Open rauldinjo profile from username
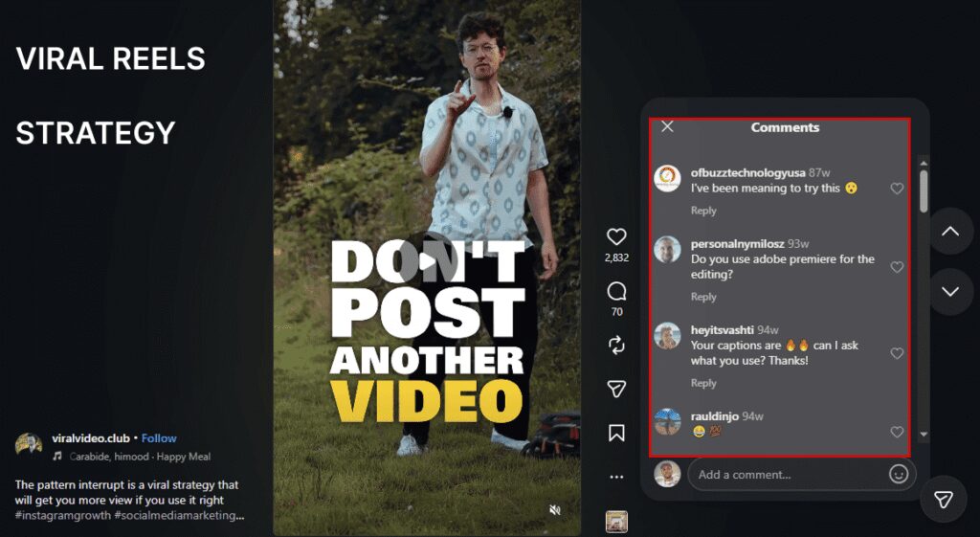Screen dimensions: 980x537 (x=714, y=416)
